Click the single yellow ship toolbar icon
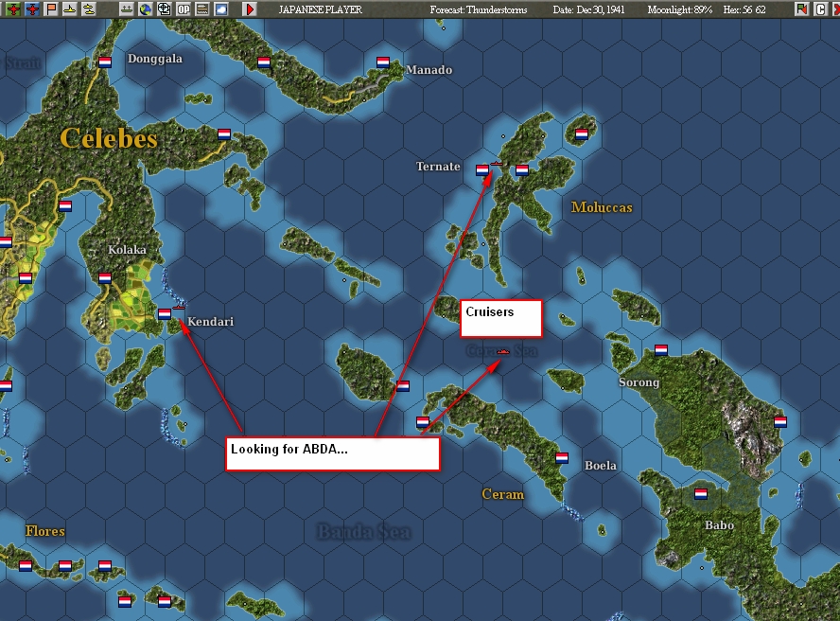The image size is (840, 621). click(x=70, y=9)
